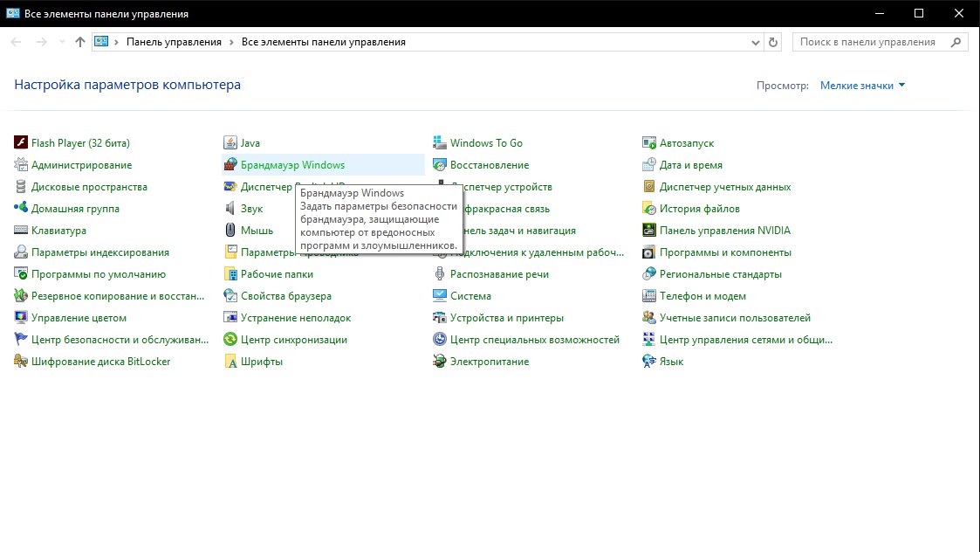
Task: Click the Электропитание icon
Action: tap(439, 361)
